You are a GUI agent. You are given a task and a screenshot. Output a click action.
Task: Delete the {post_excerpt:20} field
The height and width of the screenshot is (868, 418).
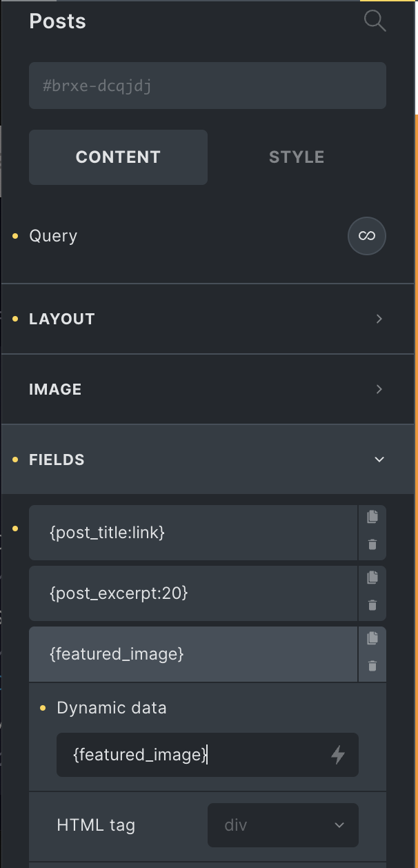coord(372,606)
